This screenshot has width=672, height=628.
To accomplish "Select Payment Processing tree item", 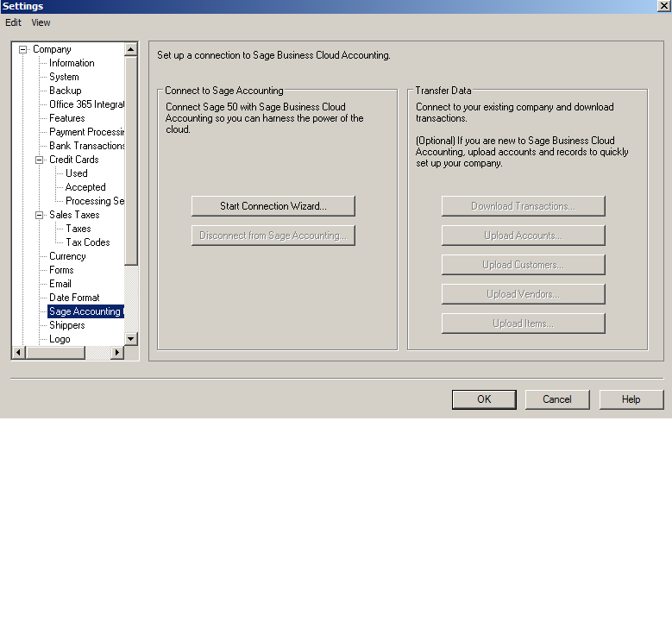I will tap(86, 132).
